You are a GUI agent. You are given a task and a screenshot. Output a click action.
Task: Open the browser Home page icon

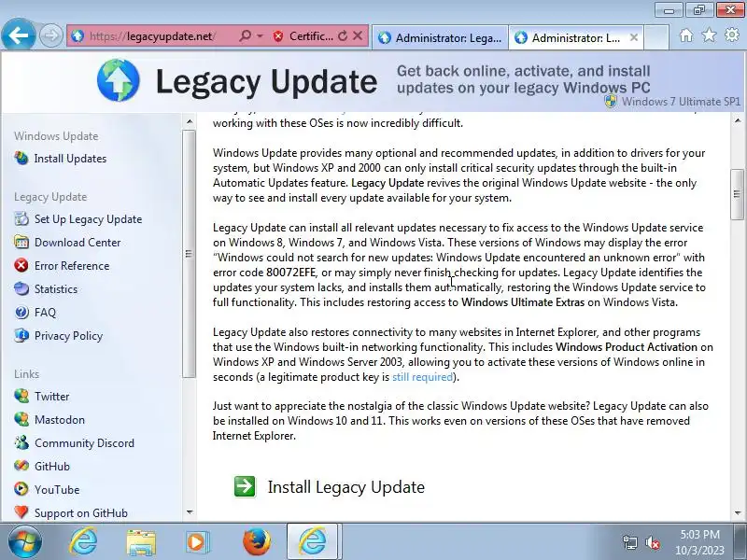click(686, 35)
